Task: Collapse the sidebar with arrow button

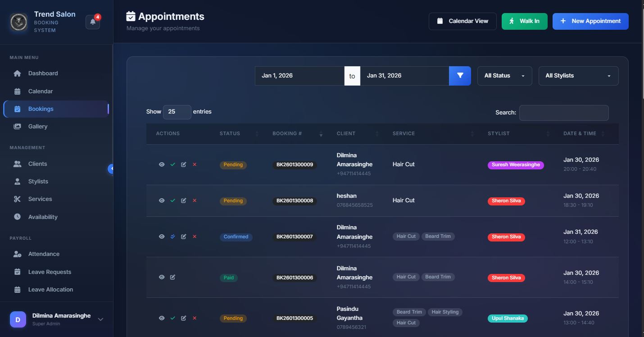Action: [x=111, y=168]
